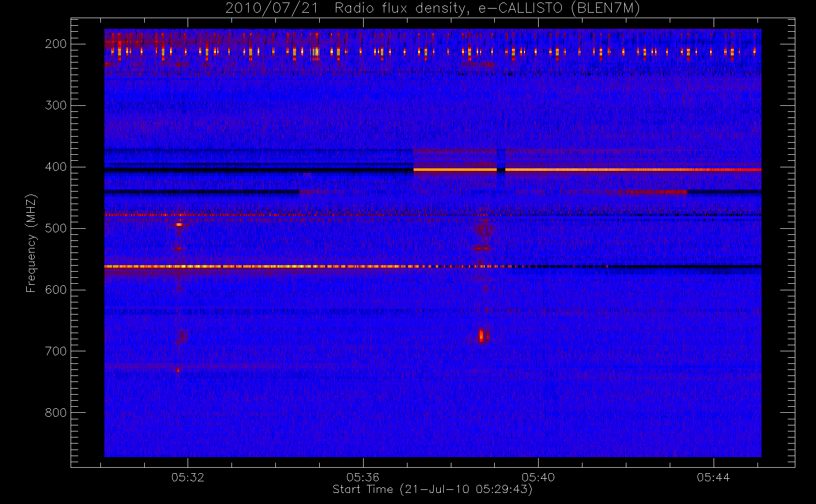This screenshot has width=816, height=504.
Task: Click the 500 frequency tick label
Action: (x=56, y=228)
